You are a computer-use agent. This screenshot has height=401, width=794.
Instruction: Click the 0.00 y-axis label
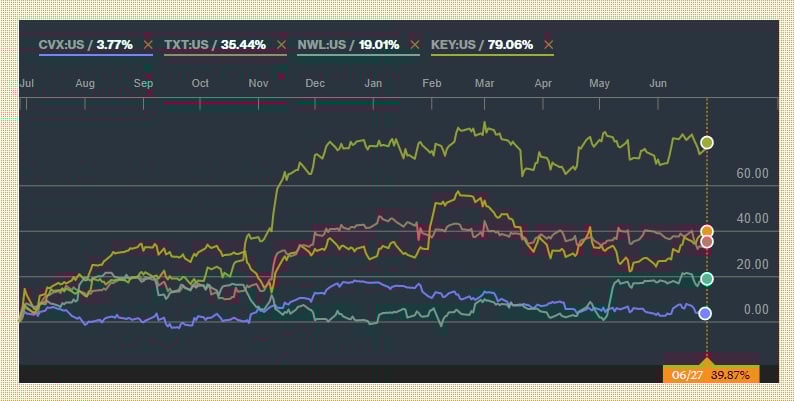(757, 309)
